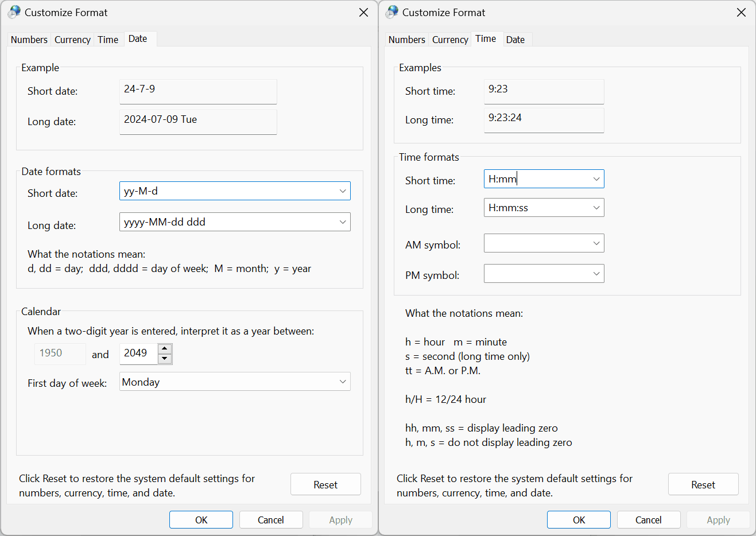Expand the Short time format dropdown
This screenshot has height=536, width=756.
click(x=596, y=179)
